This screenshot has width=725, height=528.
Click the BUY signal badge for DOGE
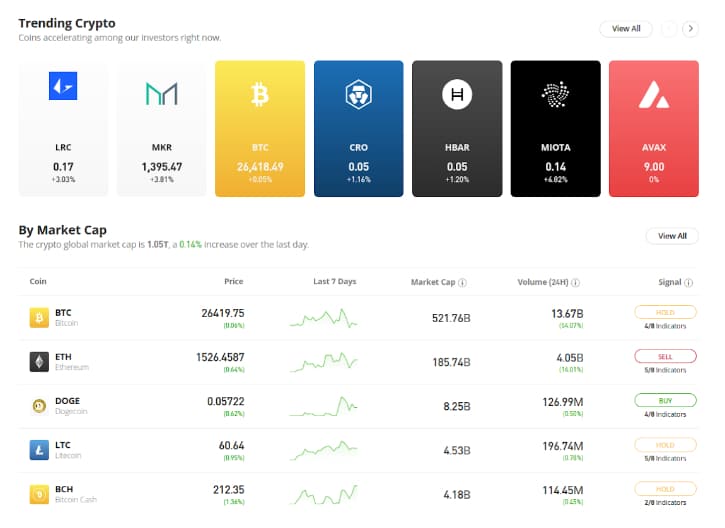click(x=665, y=400)
